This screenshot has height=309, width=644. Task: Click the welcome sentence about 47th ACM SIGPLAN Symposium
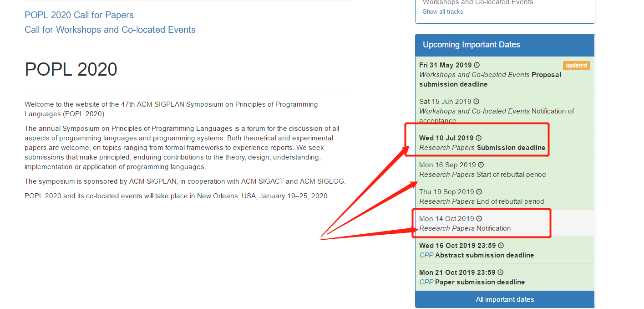[171, 109]
